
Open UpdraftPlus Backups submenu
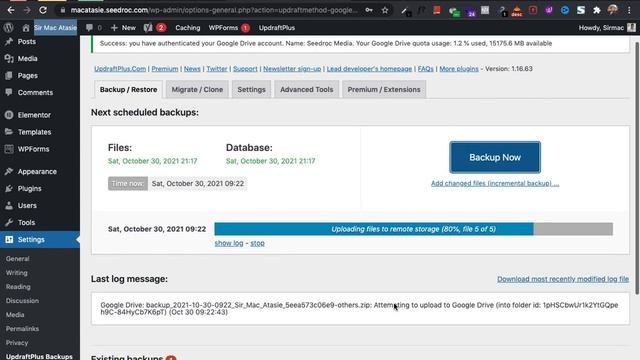[39, 356]
